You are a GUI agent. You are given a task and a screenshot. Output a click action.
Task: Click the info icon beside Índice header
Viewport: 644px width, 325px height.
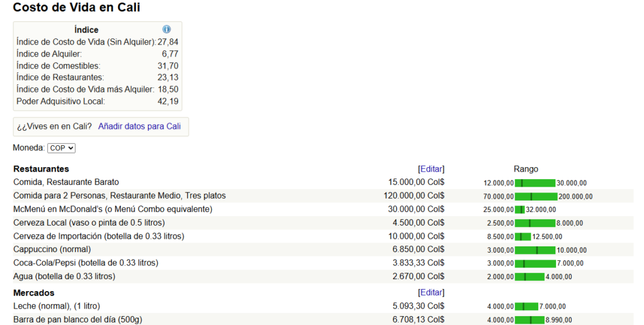click(x=167, y=30)
